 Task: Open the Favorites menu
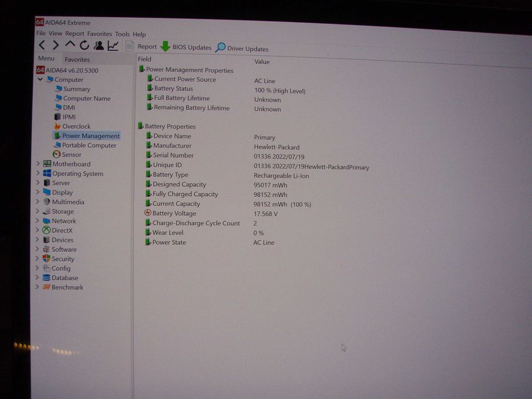click(x=99, y=34)
